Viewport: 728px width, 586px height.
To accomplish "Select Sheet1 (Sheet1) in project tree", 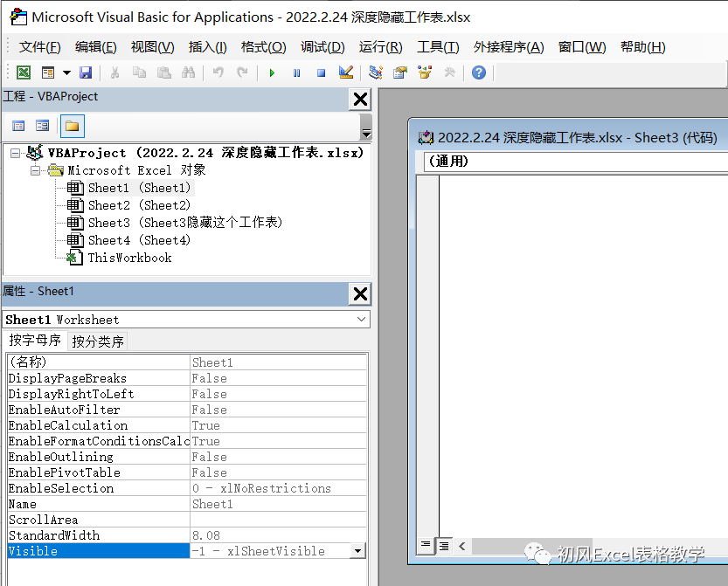I will tap(139, 188).
